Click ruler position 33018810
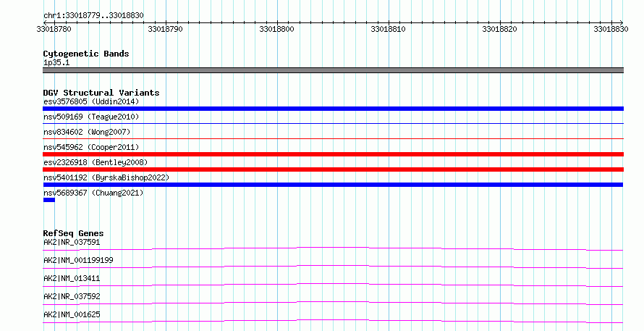Image resolution: width=644 pixels, height=331 pixels. click(x=388, y=29)
